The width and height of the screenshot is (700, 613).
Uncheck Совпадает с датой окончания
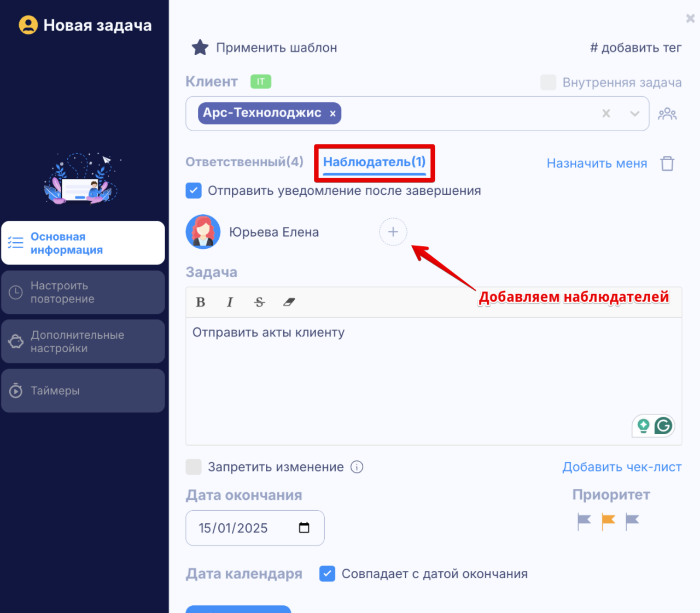pyautogui.click(x=327, y=574)
